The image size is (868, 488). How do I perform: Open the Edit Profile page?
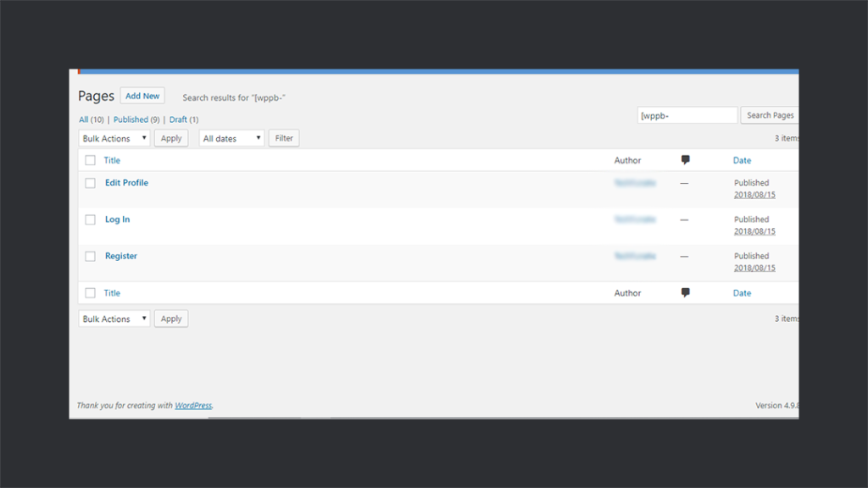(126, 182)
